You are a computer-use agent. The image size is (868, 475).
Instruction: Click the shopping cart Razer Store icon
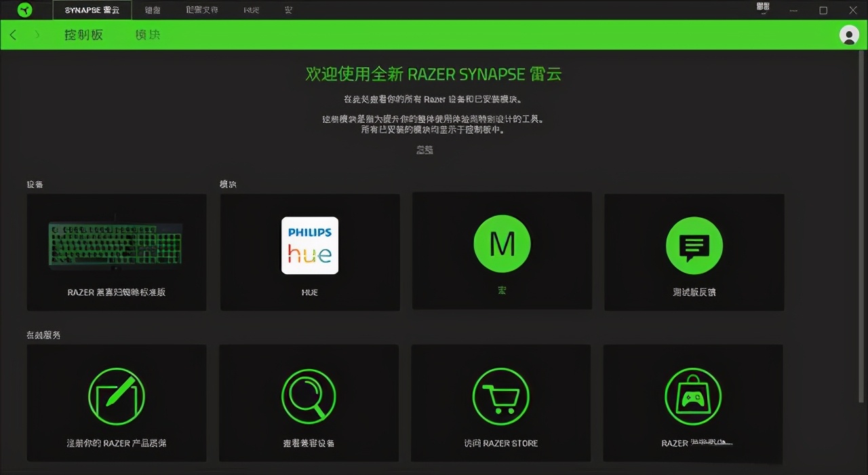tap(501, 396)
